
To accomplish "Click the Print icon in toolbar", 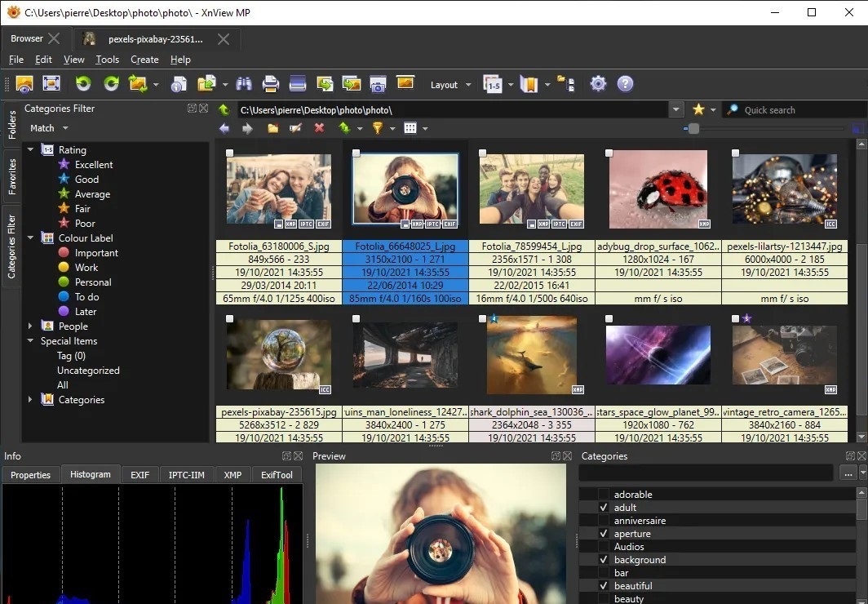I will 271,84.
